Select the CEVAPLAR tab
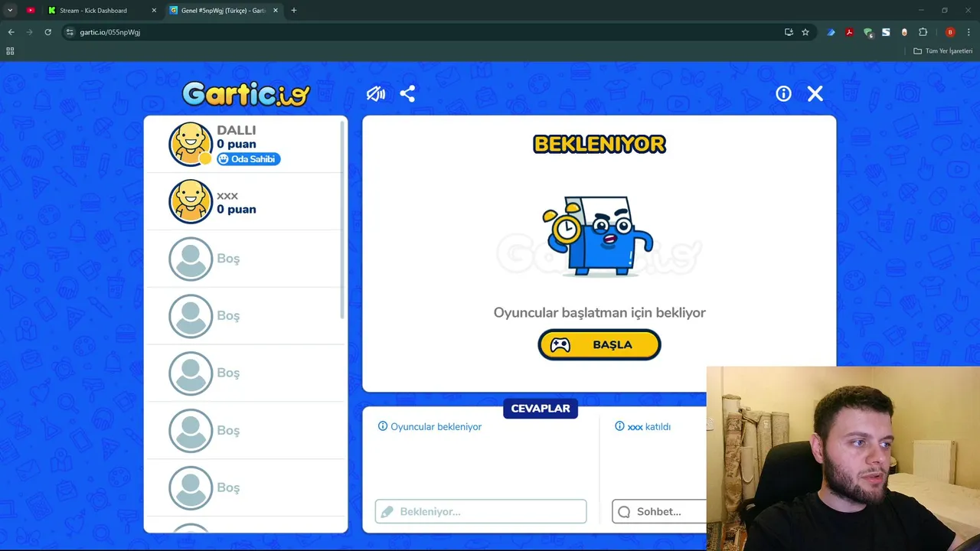 541,408
